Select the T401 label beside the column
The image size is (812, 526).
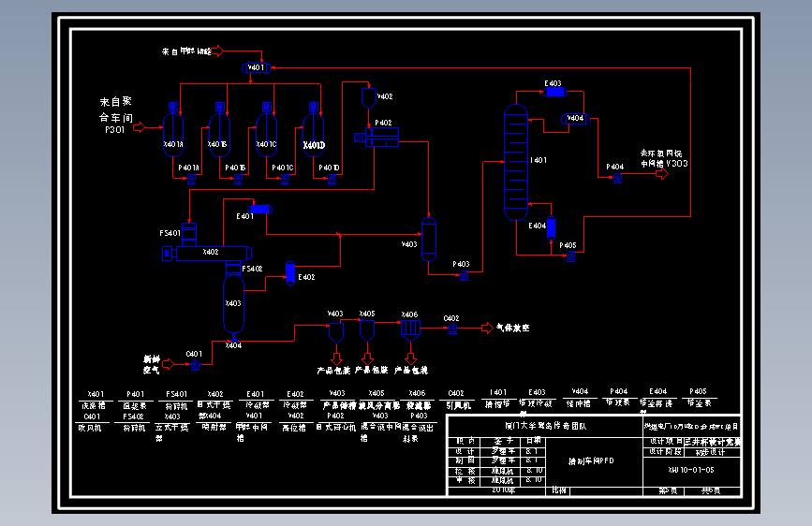tap(539, 160)
